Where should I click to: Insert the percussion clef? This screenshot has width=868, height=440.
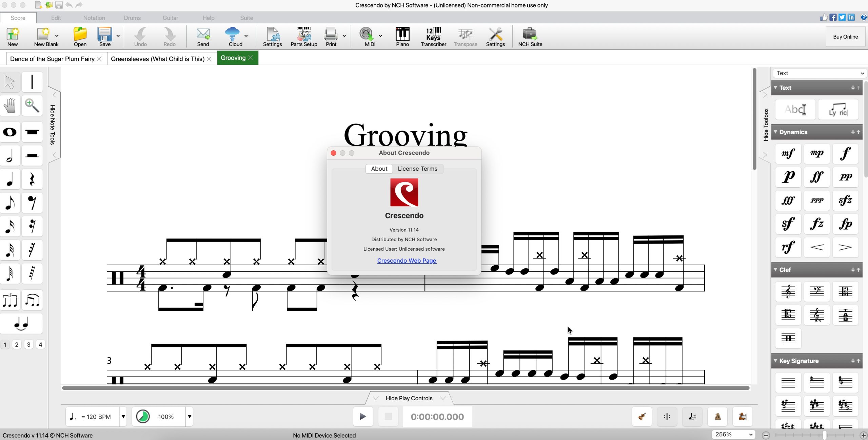tap(788, 338)
